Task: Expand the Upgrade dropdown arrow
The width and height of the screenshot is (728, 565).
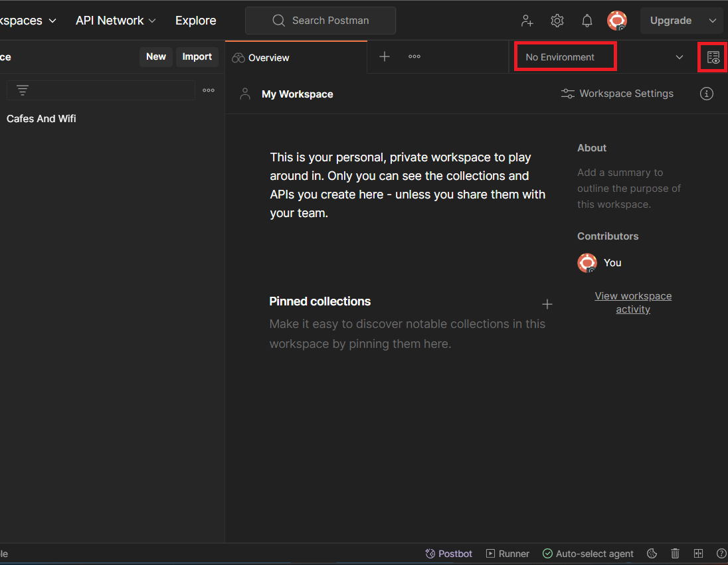Action: tap(713, 21)
